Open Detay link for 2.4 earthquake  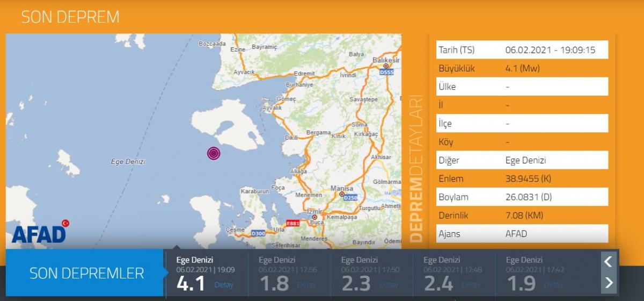[472, 284]
